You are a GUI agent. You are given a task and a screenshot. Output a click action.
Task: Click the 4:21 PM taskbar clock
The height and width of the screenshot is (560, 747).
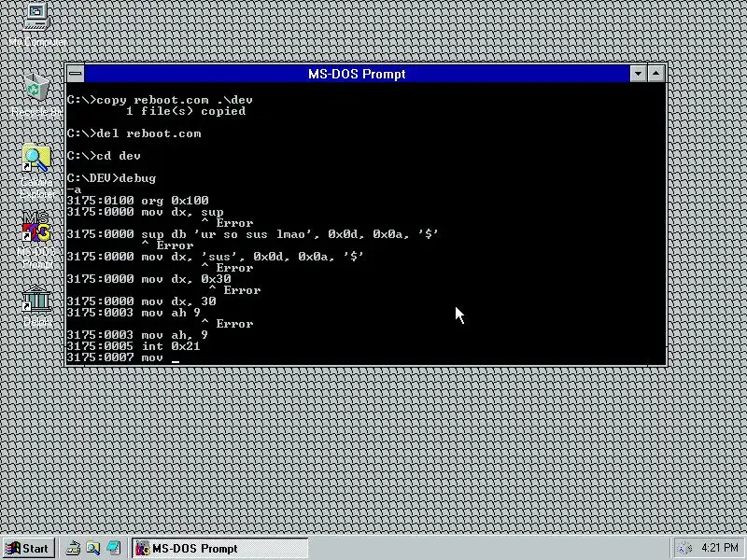click(719, 548)
